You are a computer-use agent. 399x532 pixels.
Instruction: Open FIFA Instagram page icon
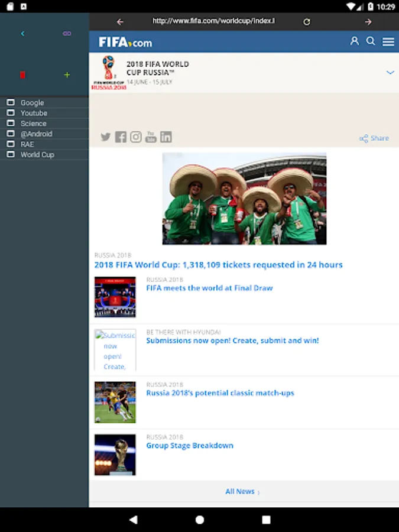click(136, 137)
